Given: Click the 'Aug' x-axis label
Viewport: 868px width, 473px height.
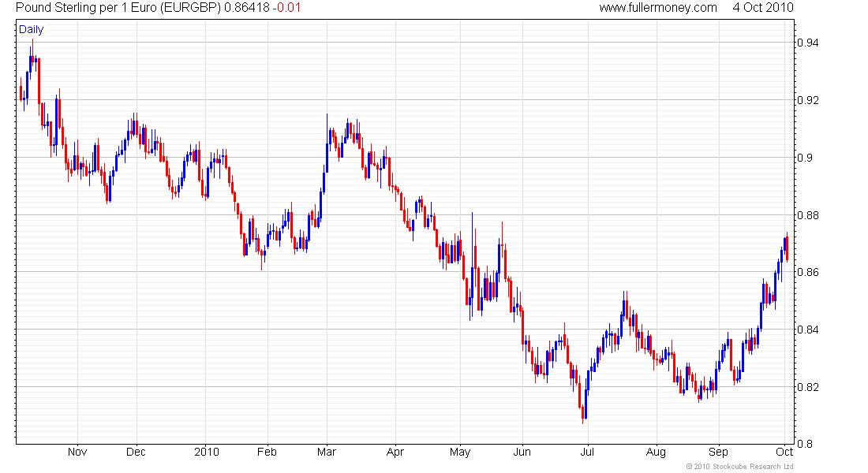Looking at the screenshot, I should 656,452.
